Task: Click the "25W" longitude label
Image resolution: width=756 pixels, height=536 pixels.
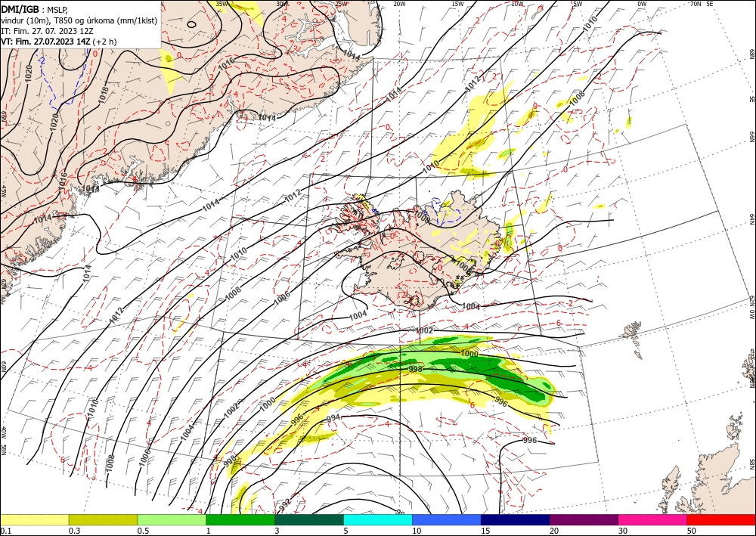Action: (341, 4)
